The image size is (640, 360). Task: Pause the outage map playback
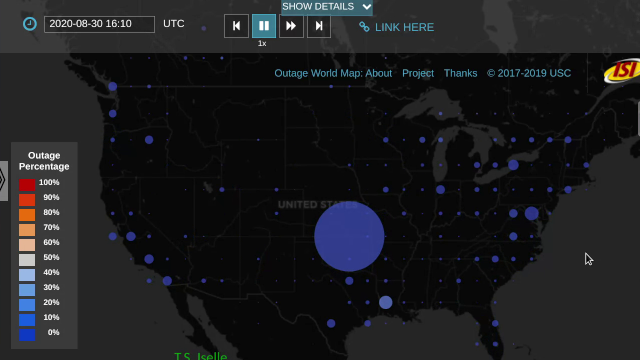coord(264,26)
